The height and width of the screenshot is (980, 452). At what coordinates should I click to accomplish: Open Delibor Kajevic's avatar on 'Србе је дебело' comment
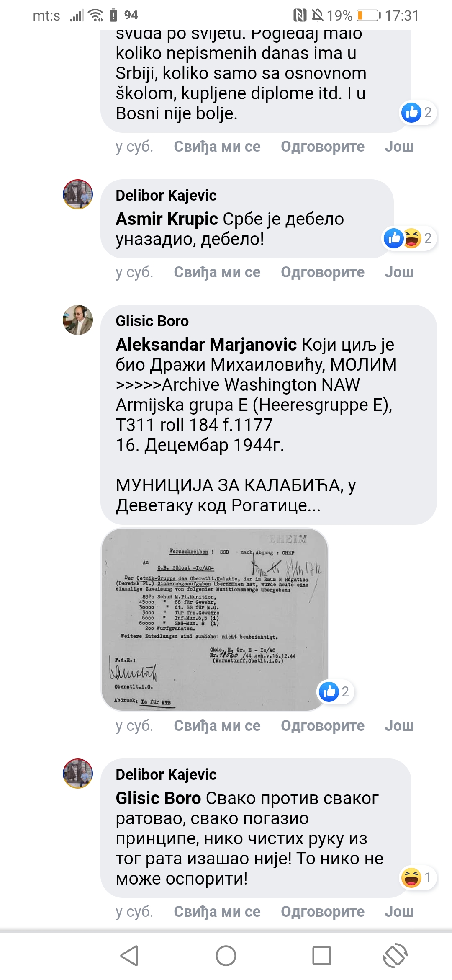[78, 194]
